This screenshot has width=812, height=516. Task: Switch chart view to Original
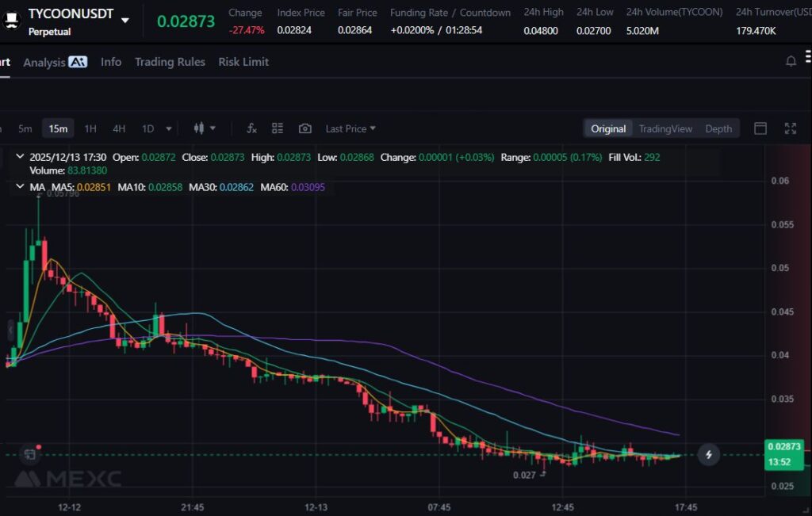(x=608, y=128)
